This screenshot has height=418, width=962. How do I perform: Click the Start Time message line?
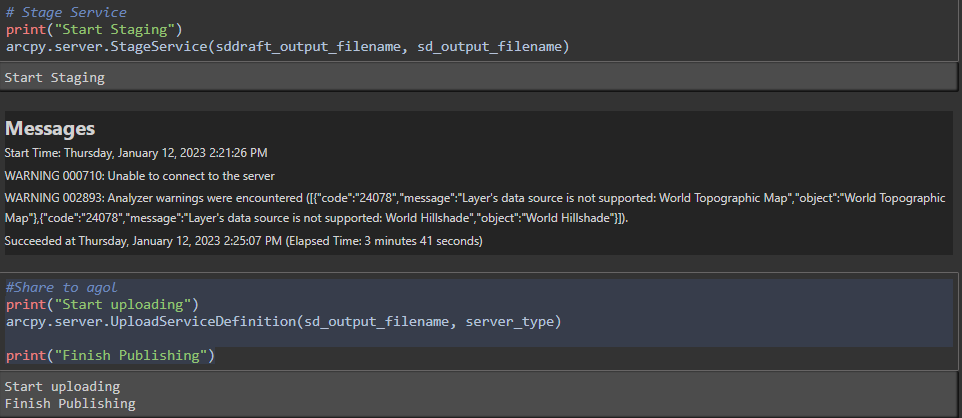[136, 152]
